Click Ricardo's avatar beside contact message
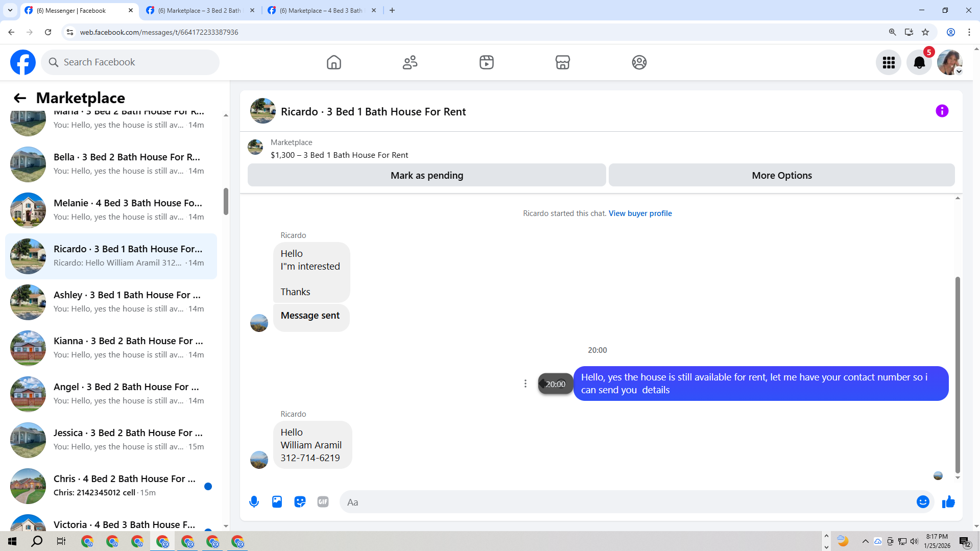 259,460
